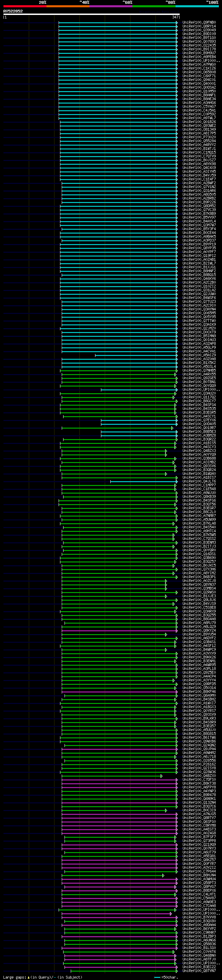Choose hit label UniRef100_C4LHT1
This screenshot has height=980, width=222.
(199, 894)
